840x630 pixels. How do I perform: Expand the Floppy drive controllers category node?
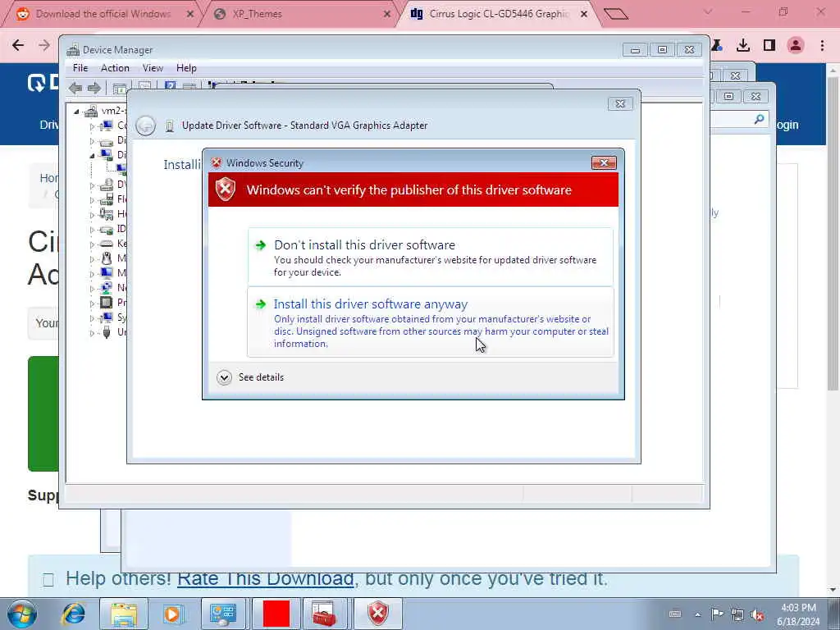click(92, 200)
